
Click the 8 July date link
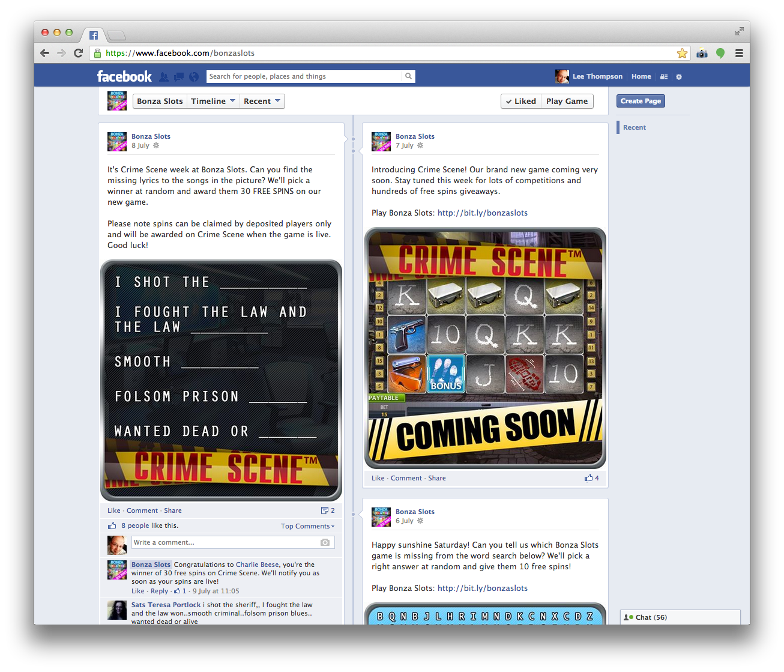140,145
